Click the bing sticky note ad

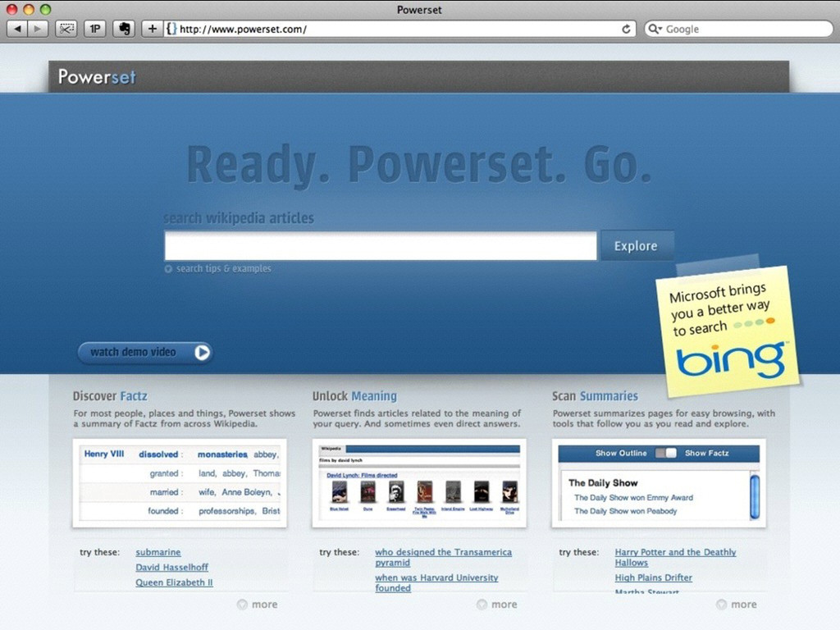coord(728,331)
